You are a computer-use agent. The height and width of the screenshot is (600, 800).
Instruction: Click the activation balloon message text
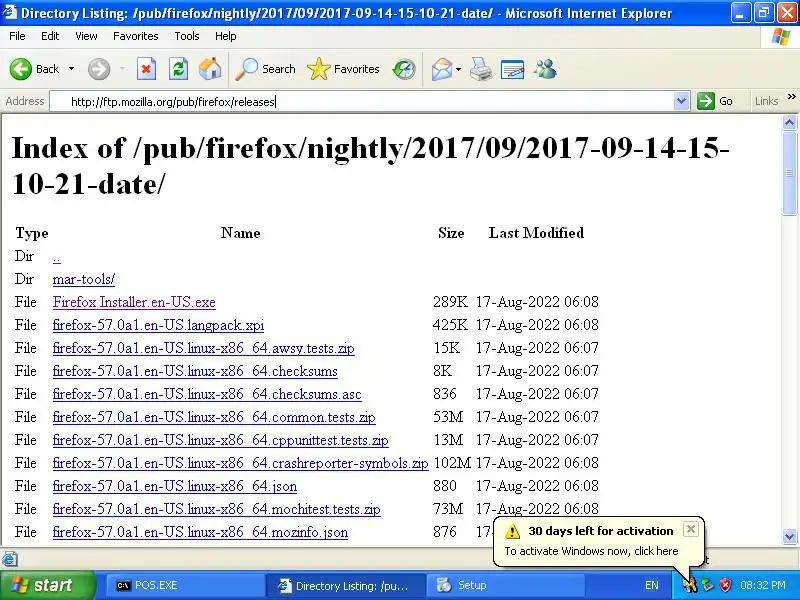tap(591, 551)
